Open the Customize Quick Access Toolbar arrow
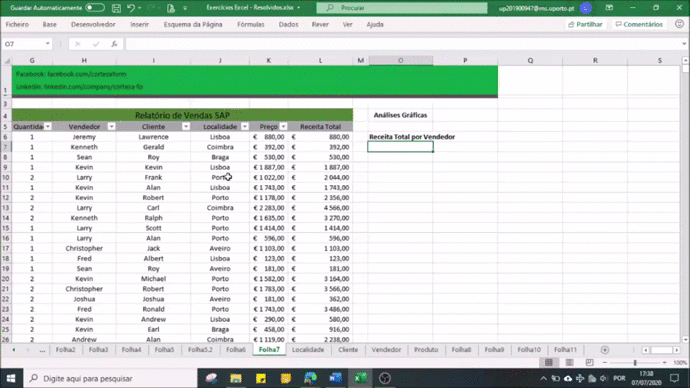690x388 pixels. tap(185, 8)
